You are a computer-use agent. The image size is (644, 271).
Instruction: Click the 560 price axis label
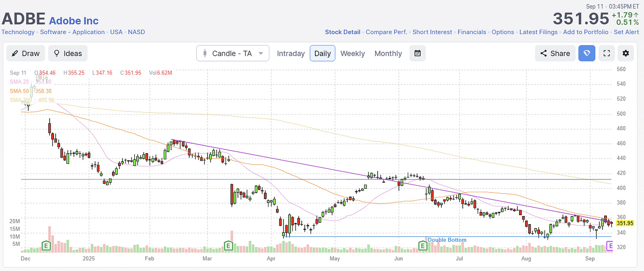coord(621,70)
